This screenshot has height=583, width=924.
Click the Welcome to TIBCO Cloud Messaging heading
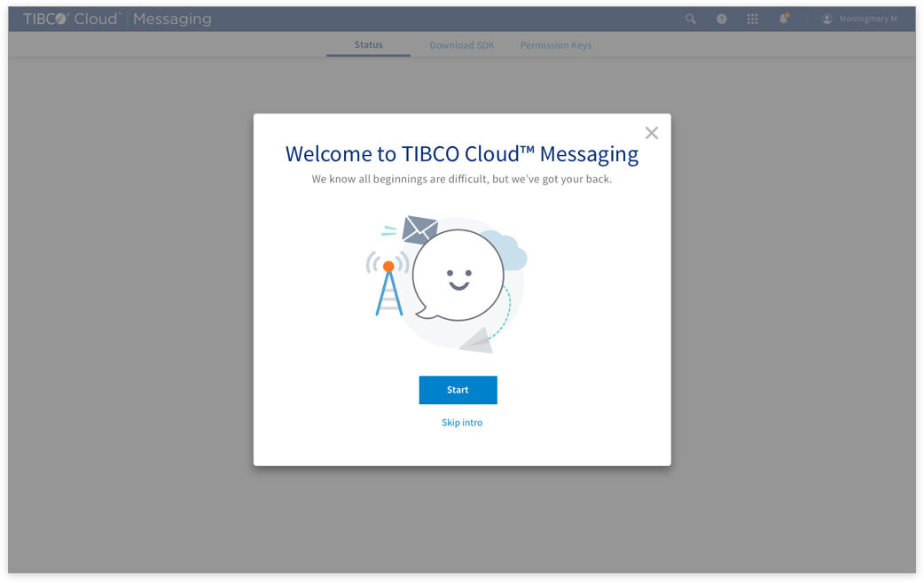pos(462,153)
